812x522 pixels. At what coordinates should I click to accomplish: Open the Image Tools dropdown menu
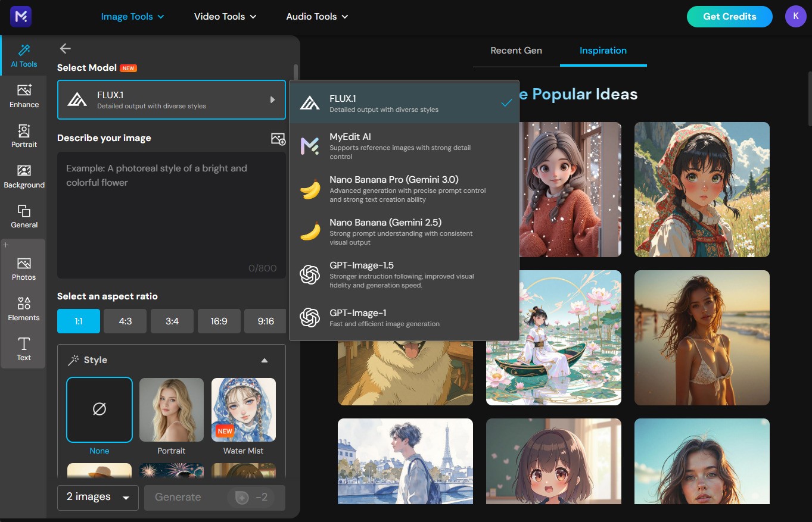(x=132, y=17)
